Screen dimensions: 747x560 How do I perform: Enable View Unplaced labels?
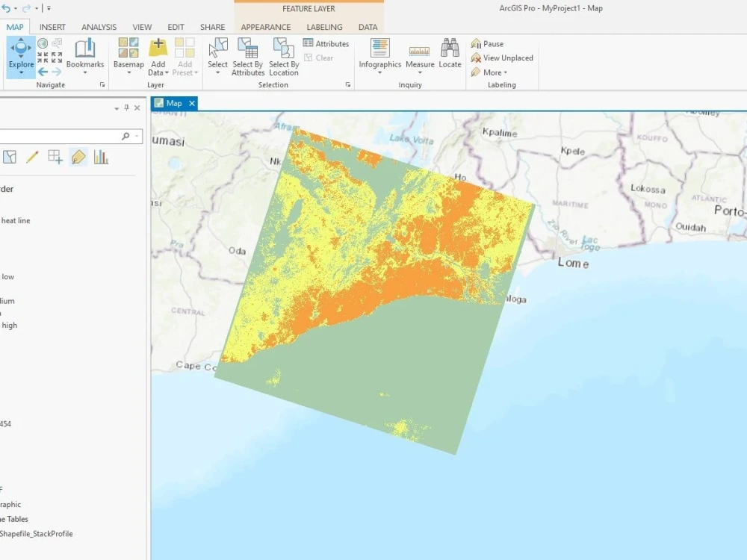click(x=503, y=57)
